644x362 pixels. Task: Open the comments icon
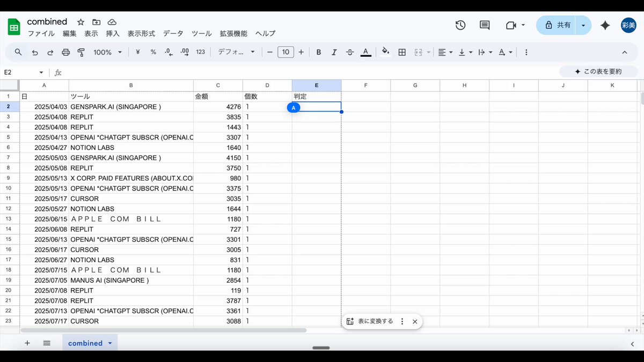[485, 25]
